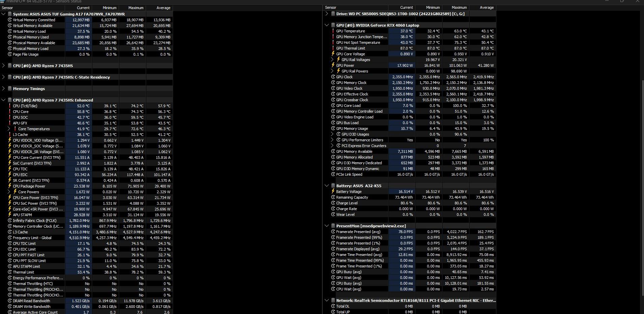Screen dimensions: 644x314
Task: Click the icon beside Virtual Memory Committed
Action: click(x=10, y=20)
